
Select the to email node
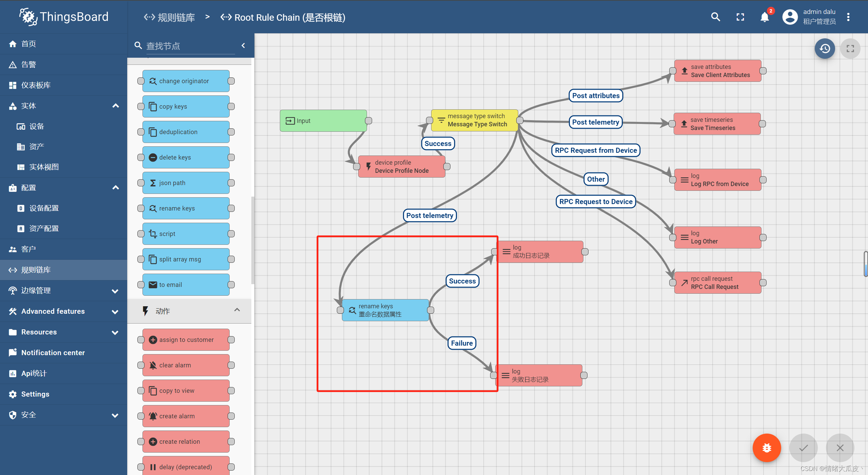[x=186, y=285]
